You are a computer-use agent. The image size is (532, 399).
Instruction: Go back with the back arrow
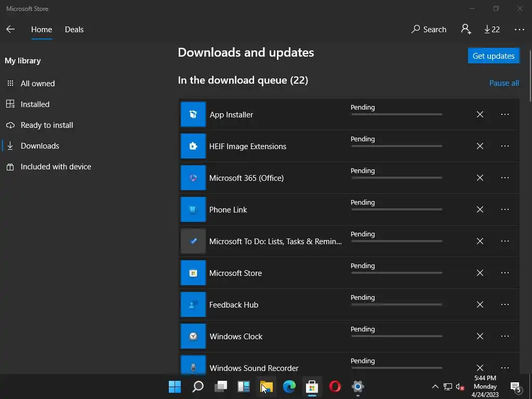(10, 29)
